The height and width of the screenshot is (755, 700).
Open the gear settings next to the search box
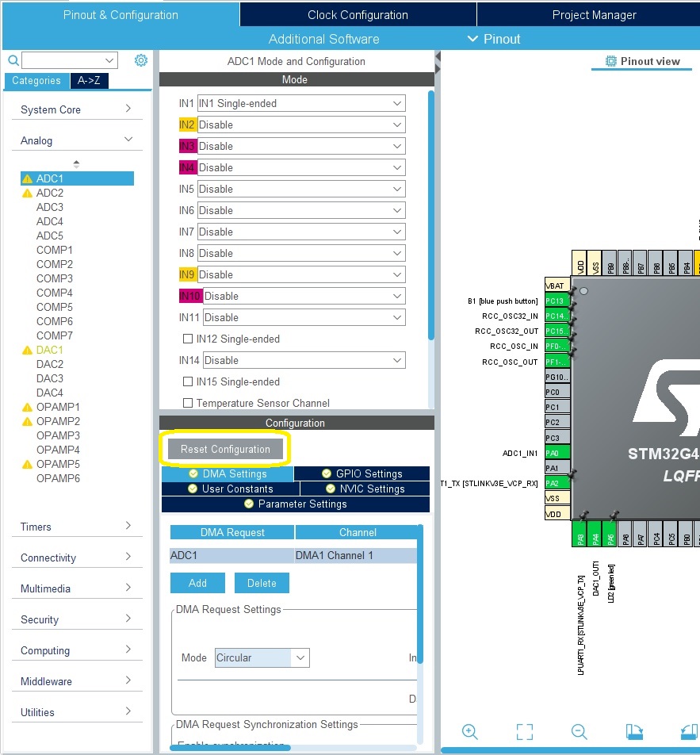140,59
